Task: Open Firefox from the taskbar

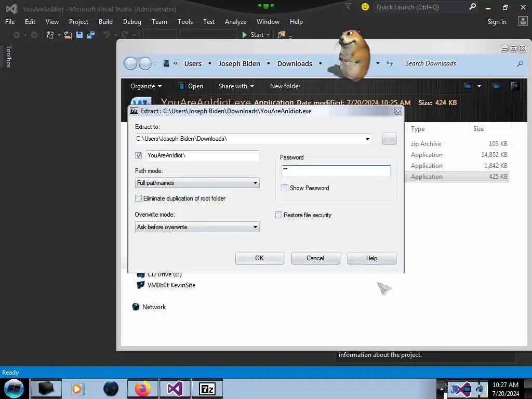Action: pos(143,389)
